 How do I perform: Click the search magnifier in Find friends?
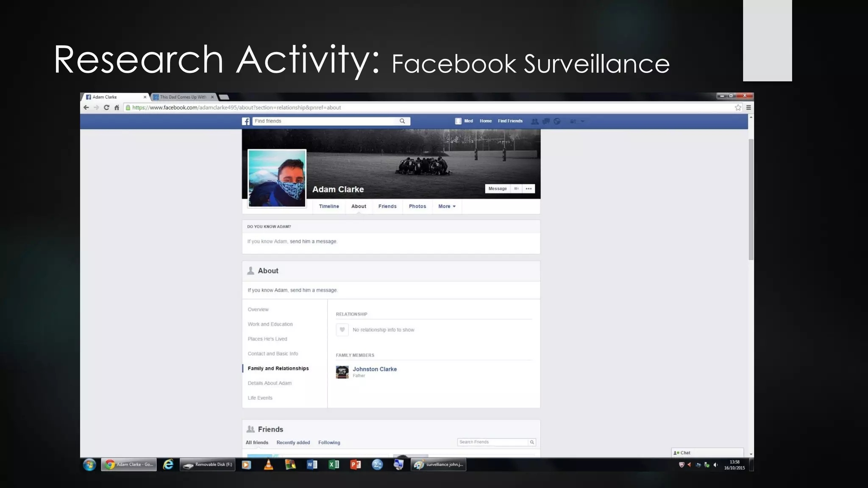(x=402, y=121)
